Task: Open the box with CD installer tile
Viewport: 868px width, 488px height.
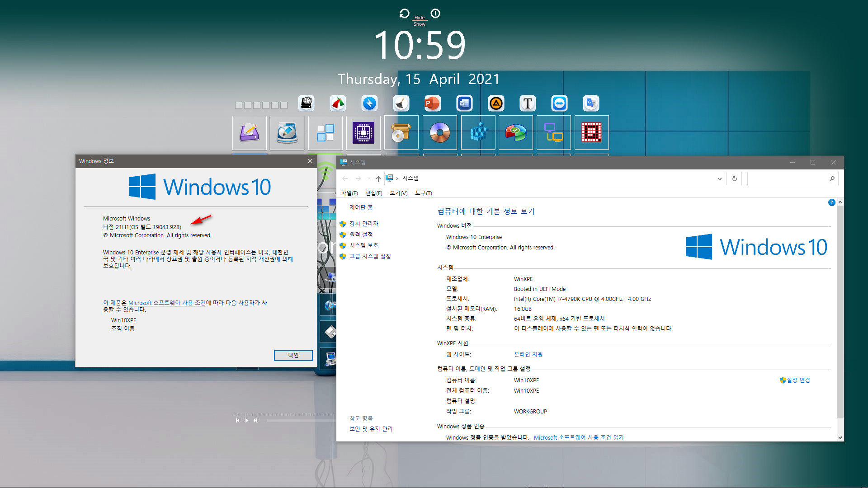Action: [x=401, y=132]
